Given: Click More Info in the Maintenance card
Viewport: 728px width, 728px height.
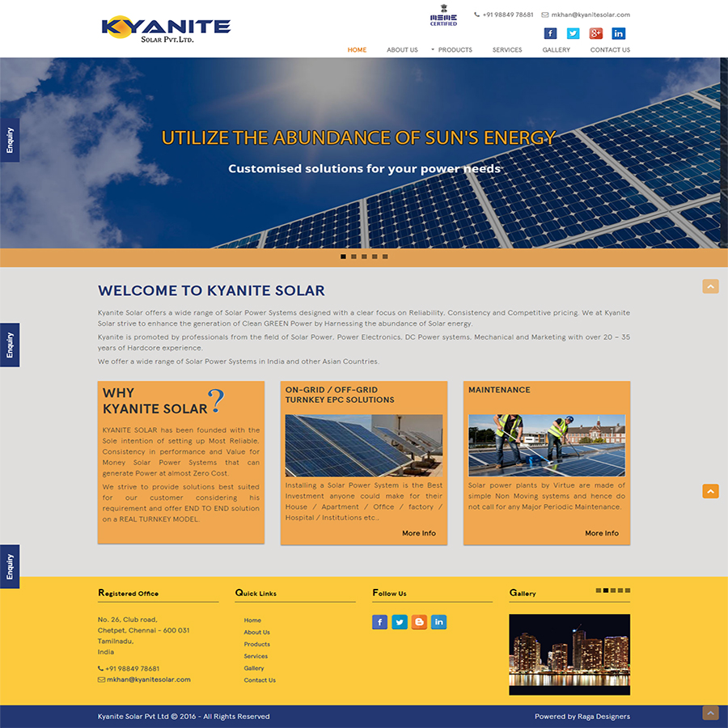Looking at the screenshot, I should (x=602, y=534).
